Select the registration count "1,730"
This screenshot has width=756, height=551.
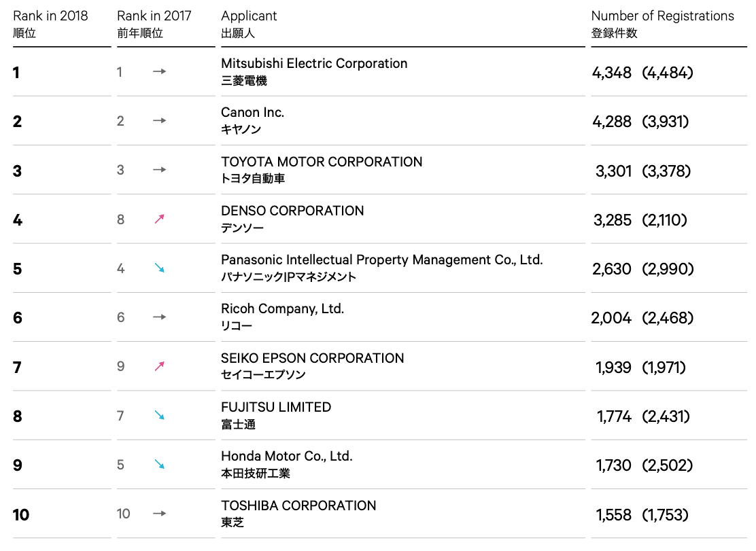click(x=613, y=465)
